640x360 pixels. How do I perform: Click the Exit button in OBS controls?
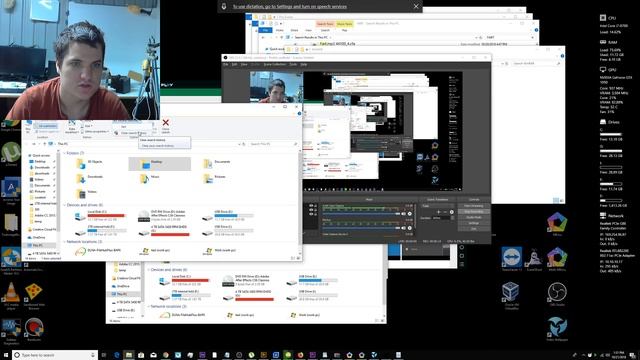pyautogui.click(x=474, y=229)
